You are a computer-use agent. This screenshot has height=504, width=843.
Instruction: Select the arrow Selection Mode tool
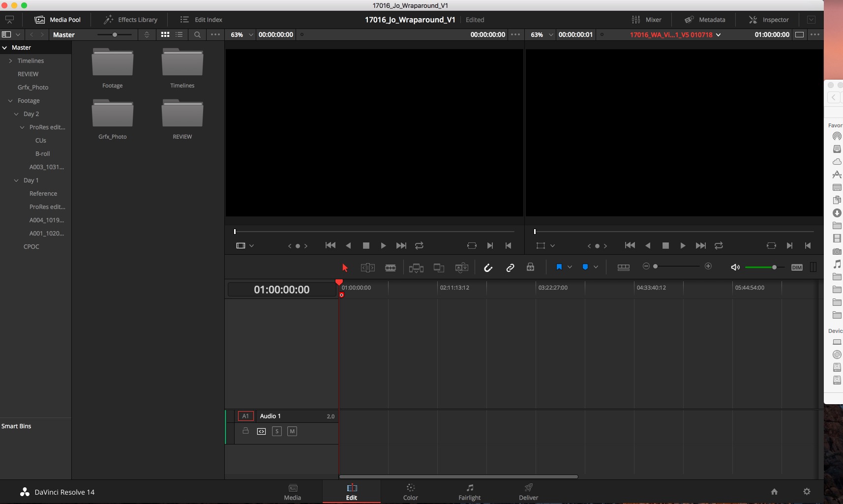345,267
